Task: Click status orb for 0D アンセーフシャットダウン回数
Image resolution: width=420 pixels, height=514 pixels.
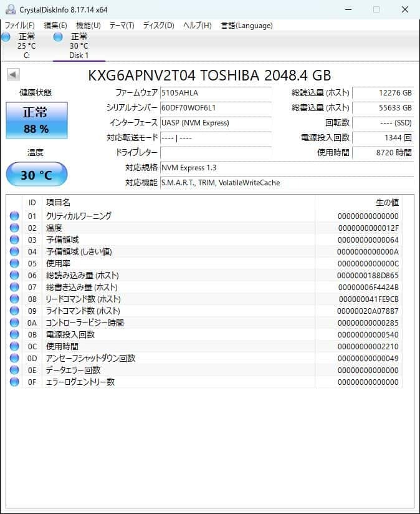Action: pyautogui.click(x=14, y=358)
